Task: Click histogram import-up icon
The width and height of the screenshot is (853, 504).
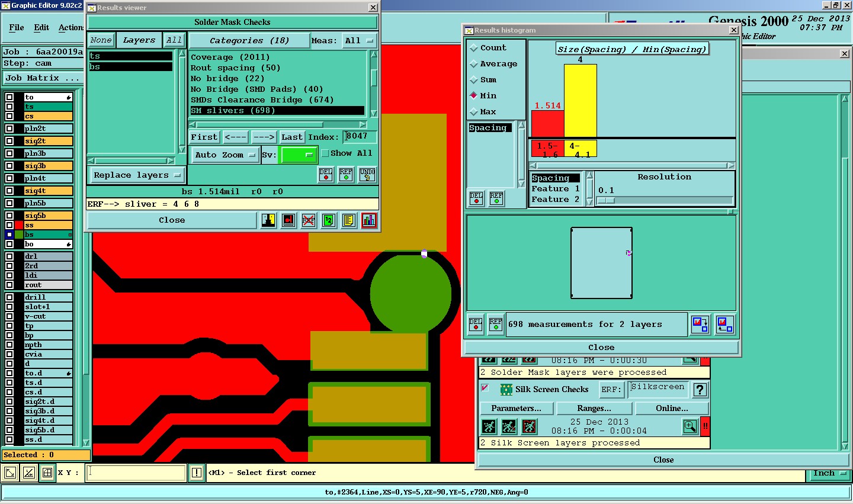Action: coord(725,325)
